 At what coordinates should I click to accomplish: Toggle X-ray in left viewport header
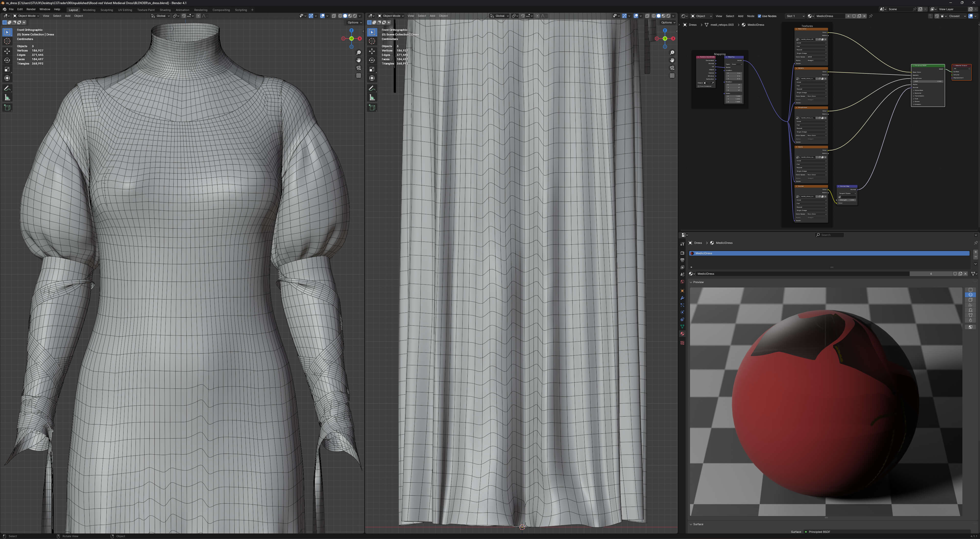pyautogui.click(x=334, y=16)
